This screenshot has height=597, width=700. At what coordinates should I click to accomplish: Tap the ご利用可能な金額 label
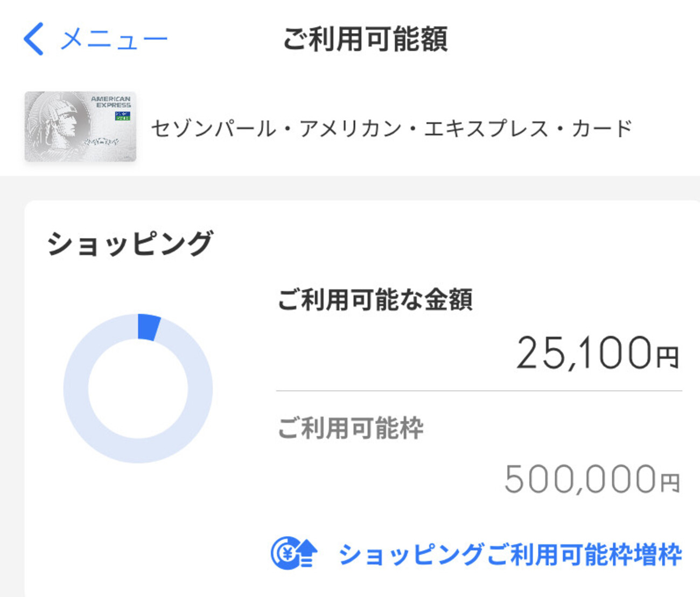coord(375,299)
